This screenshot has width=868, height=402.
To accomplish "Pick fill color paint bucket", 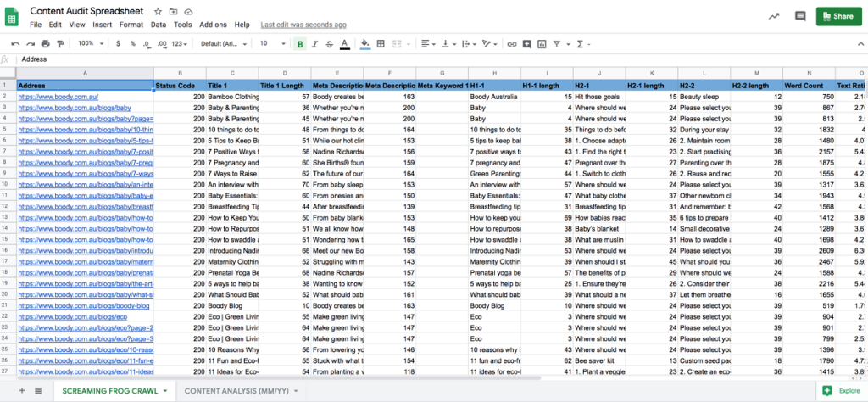I will [365, 44].
